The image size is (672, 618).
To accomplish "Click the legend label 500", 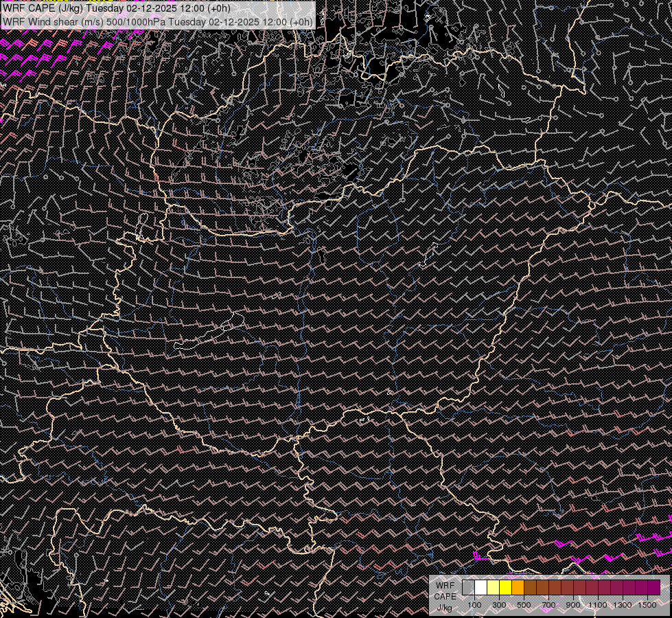I will tap(524, 605).
